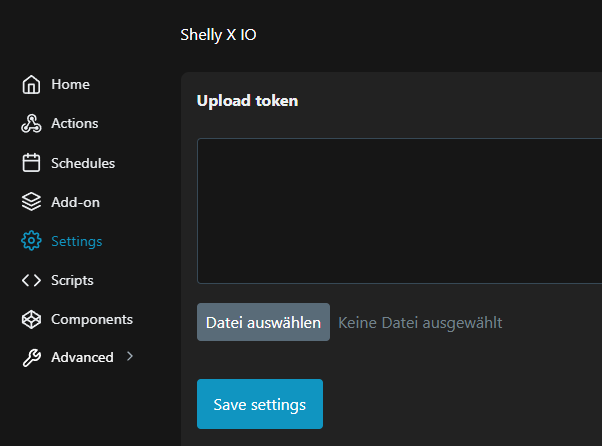The height and width of the screenshot is (446, 602).
Task: Click the Settings gear icon
Action: (x=31, y=241)
